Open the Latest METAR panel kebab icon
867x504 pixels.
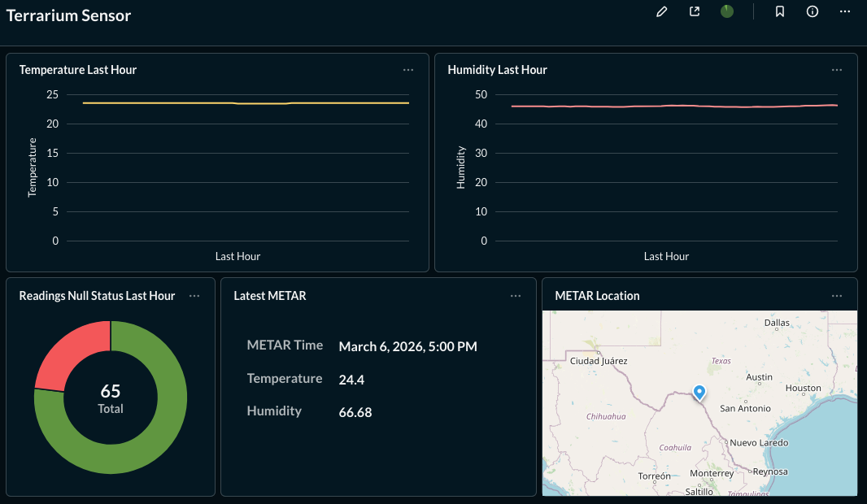516,296
